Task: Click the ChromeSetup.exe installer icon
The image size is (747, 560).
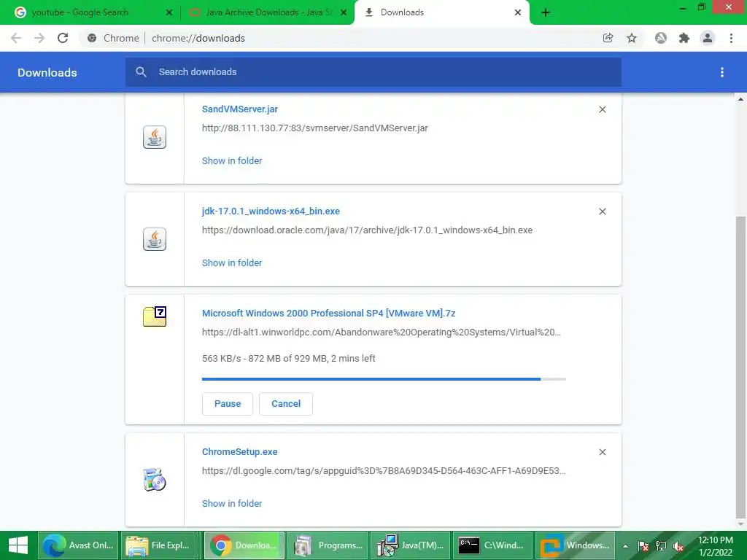Action: [x=155, y=480]
